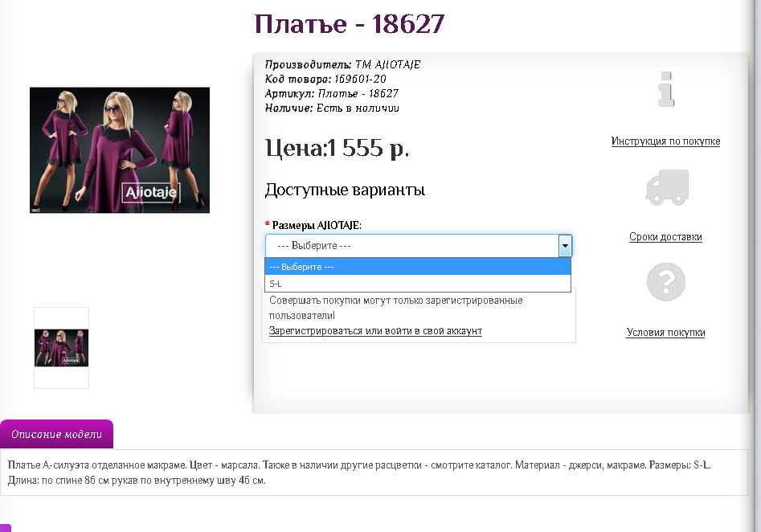Click the size dropdown arrow button
761x532 pixels.
[565, 246]
